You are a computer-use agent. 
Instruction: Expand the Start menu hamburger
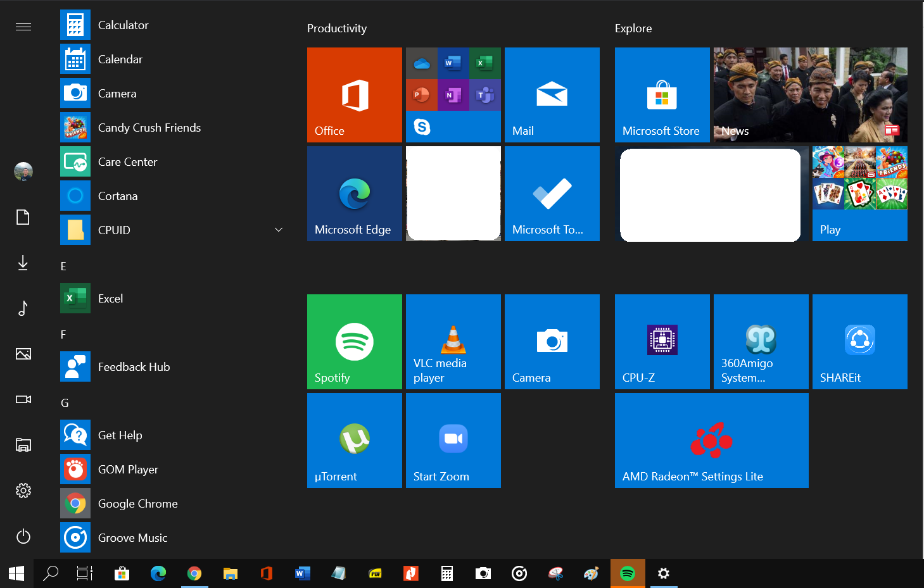(x=23, y=27)
